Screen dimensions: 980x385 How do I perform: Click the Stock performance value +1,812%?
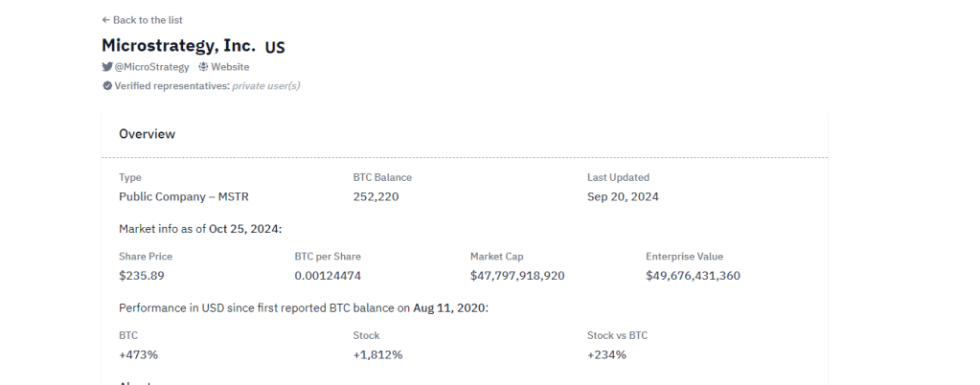pos(377,354)
